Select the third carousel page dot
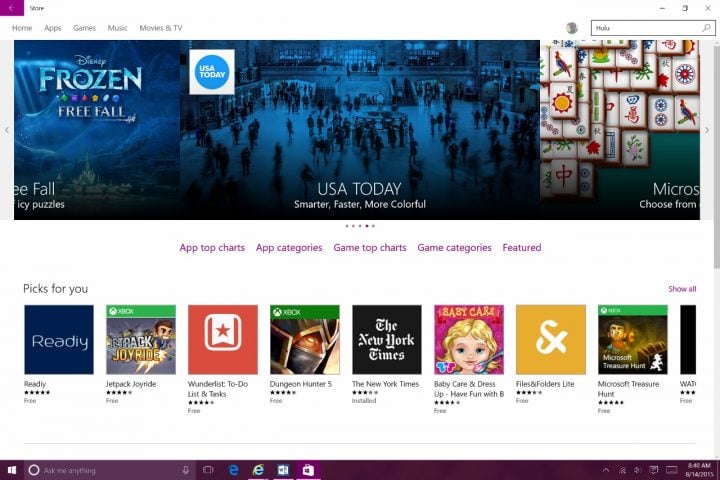720x480 pixels. coord(360,226)
